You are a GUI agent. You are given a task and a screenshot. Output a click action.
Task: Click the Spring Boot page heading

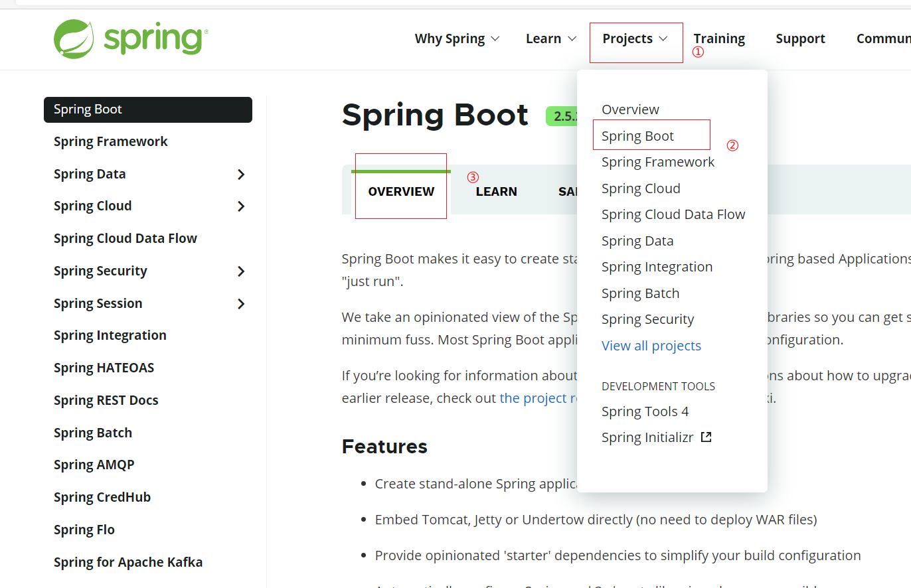point(435,115)
